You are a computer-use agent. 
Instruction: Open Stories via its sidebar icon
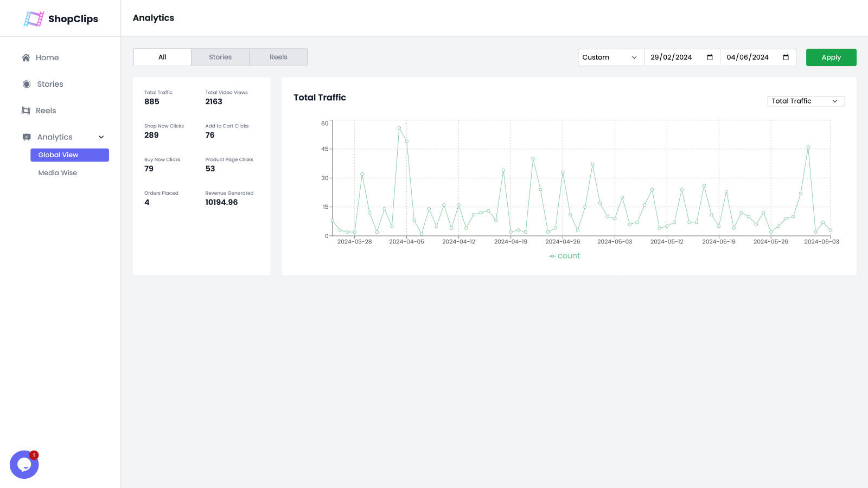click(26, 84)
